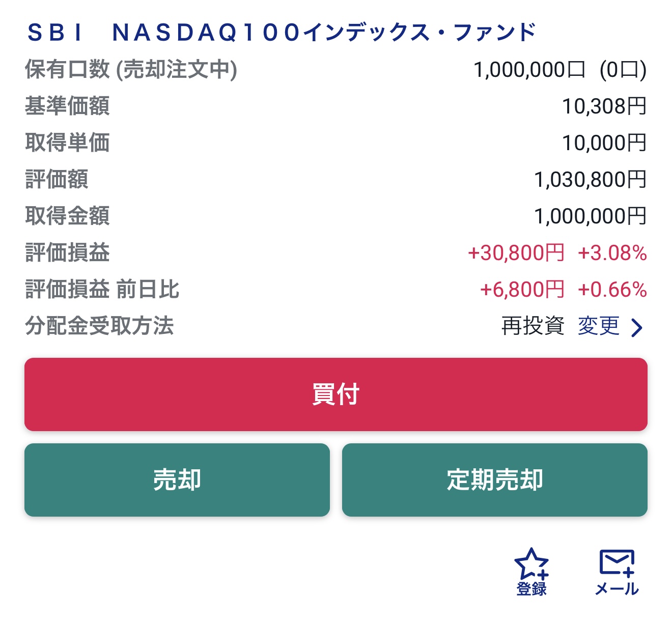The image size is (672, 623).
Task: Click the 保有口数 1,000,000口 value
Action: click(x=529, y=70)
